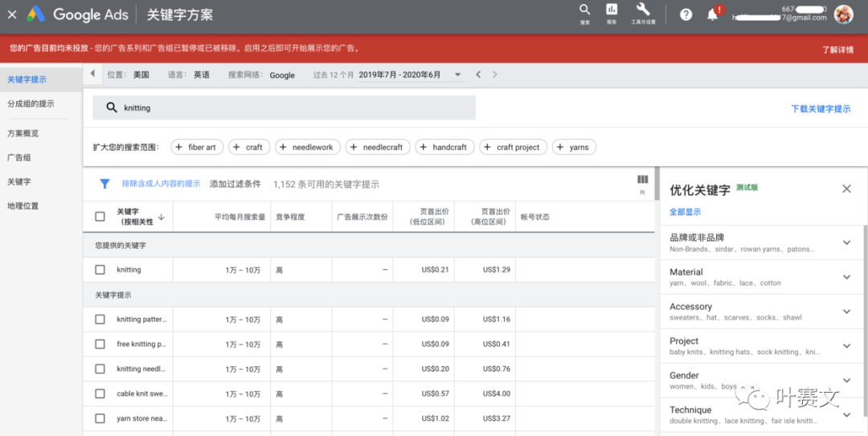Click the location value 美国

pyautogui.click(x=141, y=75)
